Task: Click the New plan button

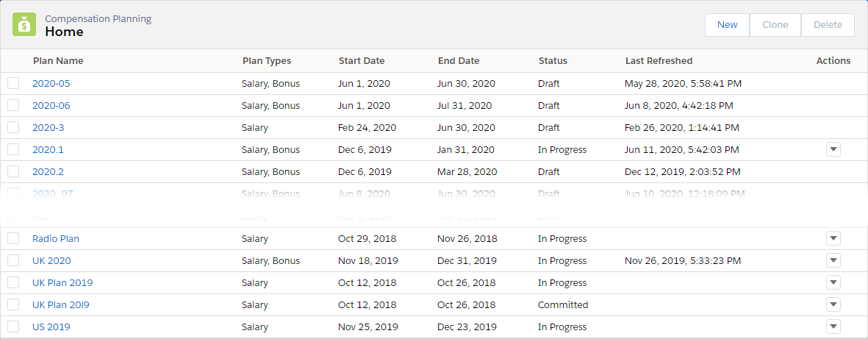Action: (x=727, y=25)
